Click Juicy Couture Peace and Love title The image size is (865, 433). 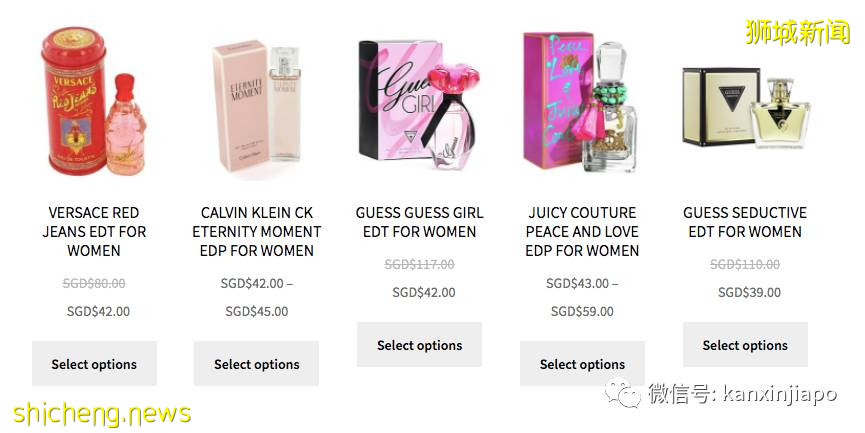click(582, 231)
